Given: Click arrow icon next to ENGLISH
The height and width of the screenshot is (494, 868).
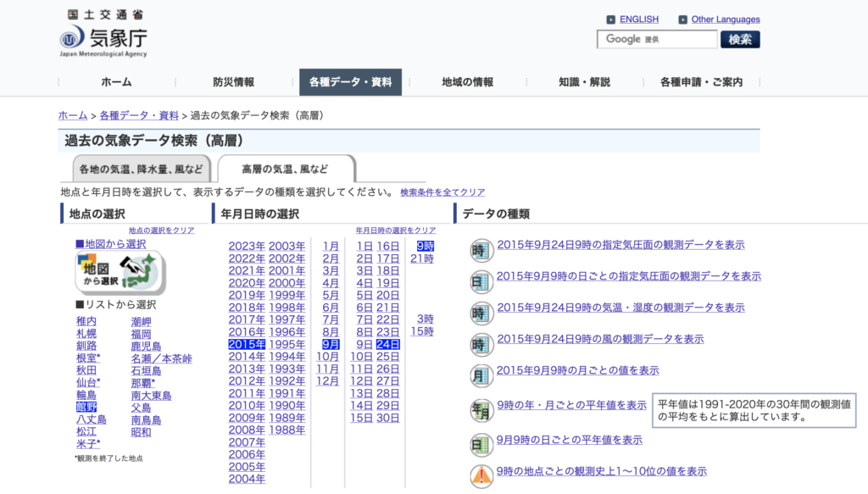Looking at the screenshot, I should click(610, 19).
